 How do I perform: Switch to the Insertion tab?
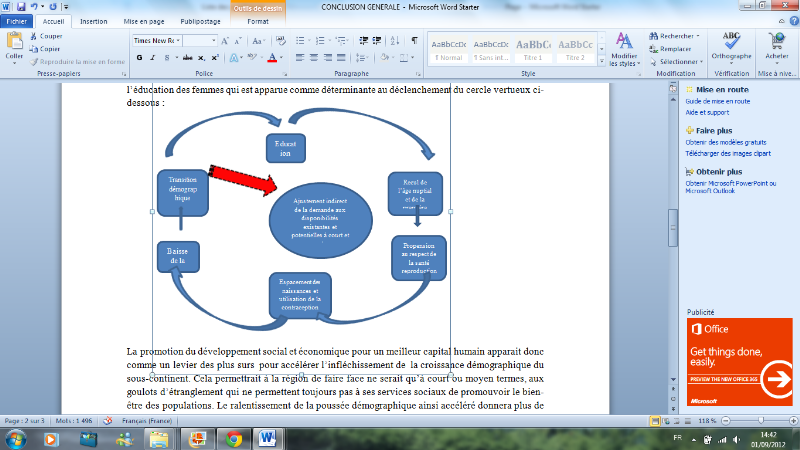tap(94, 20)
